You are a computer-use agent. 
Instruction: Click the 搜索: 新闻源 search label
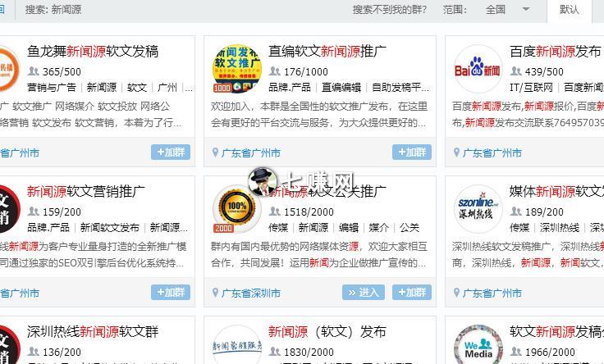point(53,10)
